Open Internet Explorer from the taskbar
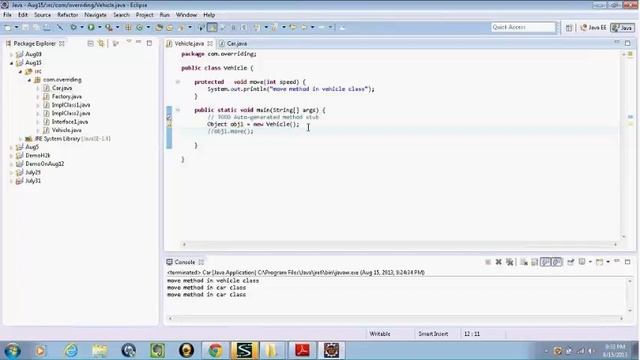Screen dimensions: 640x360 (x=71, y=350)
